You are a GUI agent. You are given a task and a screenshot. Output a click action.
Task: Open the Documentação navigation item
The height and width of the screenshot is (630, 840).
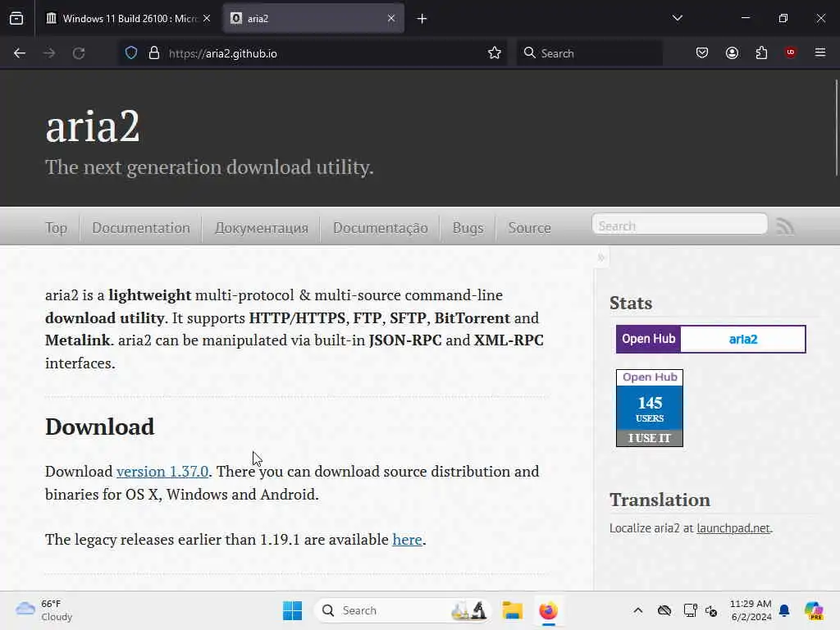[381, 228]
